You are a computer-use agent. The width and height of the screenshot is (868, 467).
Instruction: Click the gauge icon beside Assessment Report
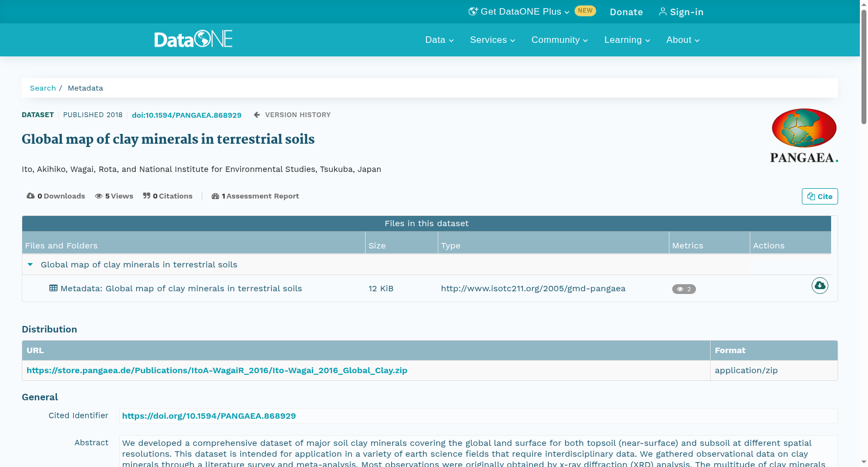(215, 196)
